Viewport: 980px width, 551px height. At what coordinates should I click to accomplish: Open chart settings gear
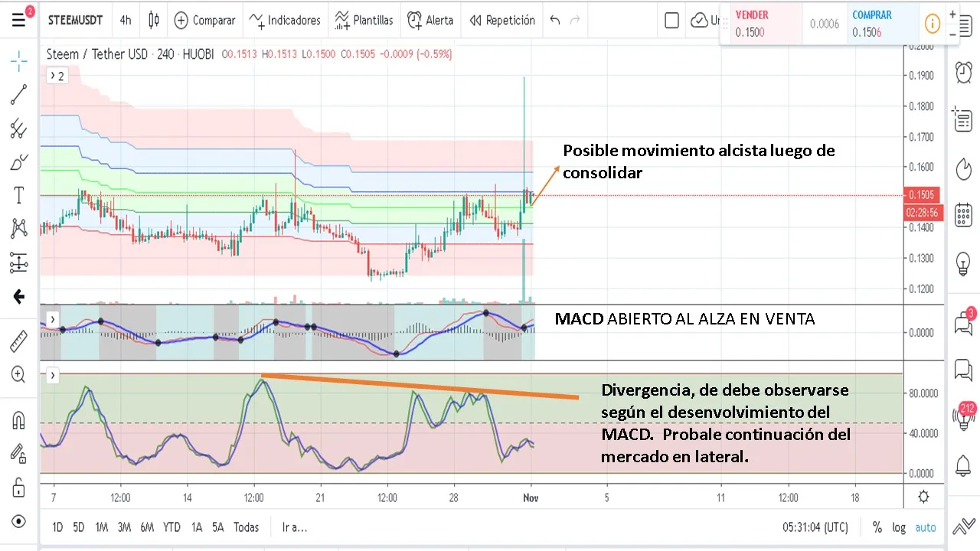click(923, 497)
